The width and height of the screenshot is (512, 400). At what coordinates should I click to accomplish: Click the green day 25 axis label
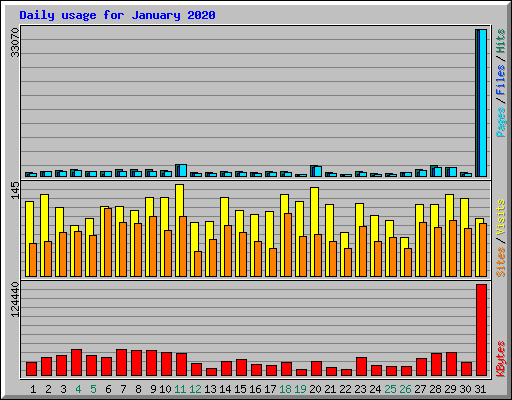390,389
